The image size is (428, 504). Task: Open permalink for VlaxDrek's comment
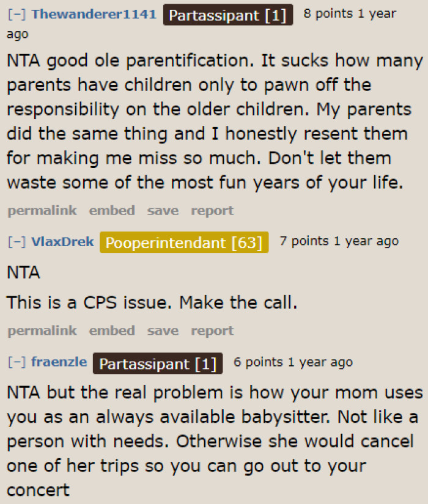point(42,331)
